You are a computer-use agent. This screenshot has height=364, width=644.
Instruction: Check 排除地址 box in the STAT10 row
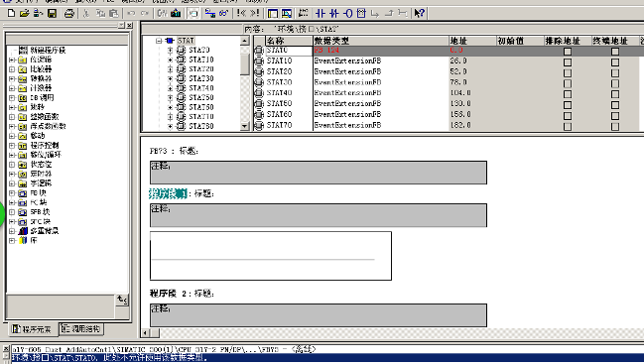(x=568, y=61)
